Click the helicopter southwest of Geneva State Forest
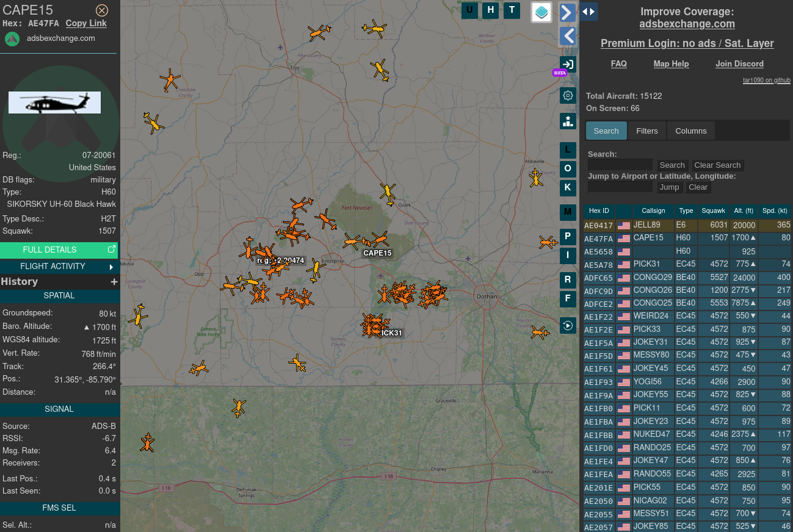The width and height of the screenshot is (793, 532). pos(199,368)
